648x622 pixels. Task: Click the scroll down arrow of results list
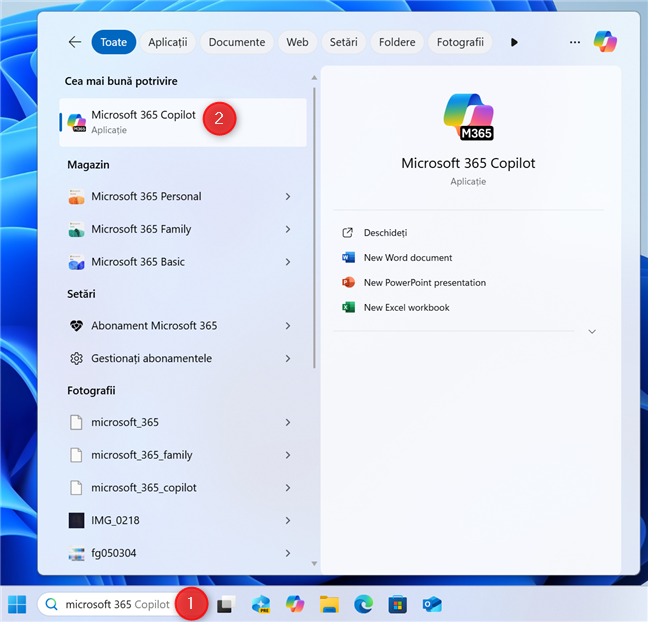click(x=314, y=563)
